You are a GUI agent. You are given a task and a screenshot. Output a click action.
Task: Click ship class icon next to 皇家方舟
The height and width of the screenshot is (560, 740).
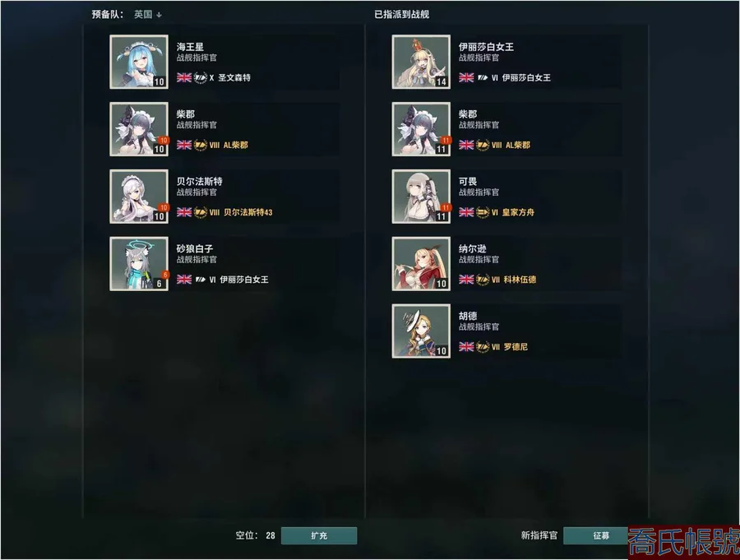click(x=483, y=212)
